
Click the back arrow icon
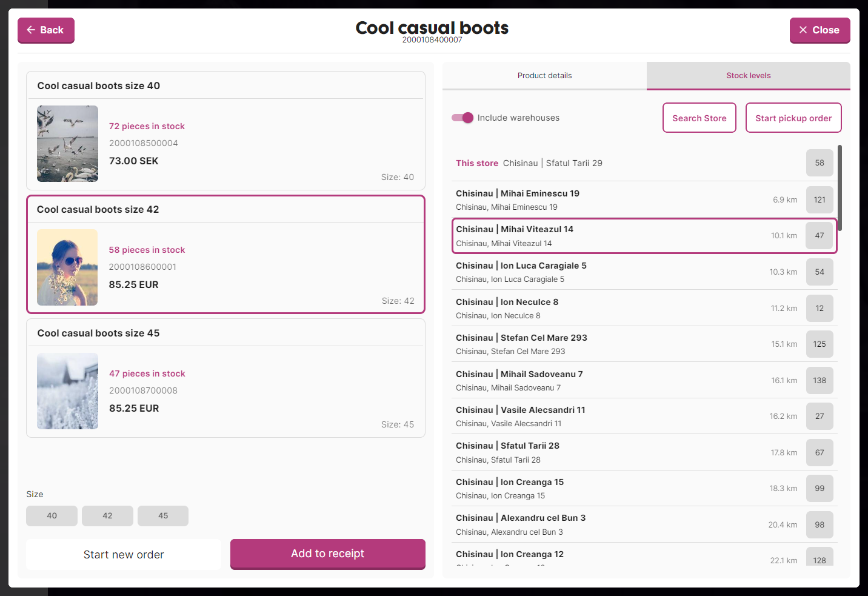31,30
